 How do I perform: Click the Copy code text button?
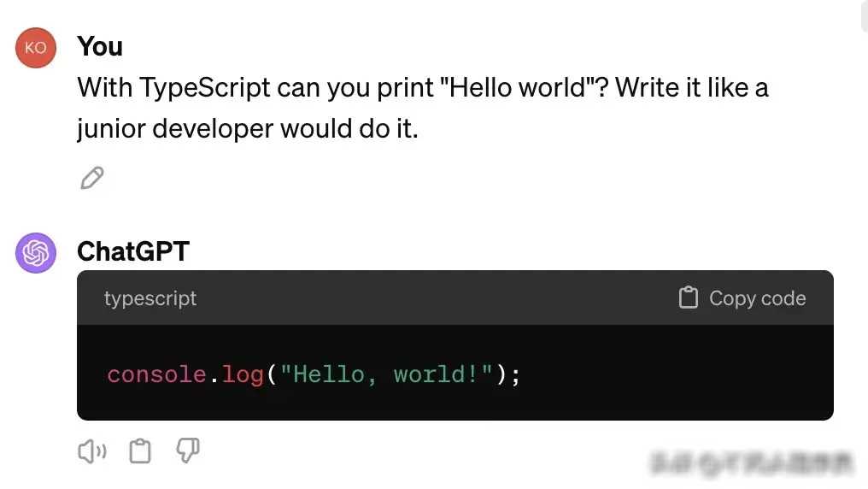pyautogui.click(x=757, y=298)
